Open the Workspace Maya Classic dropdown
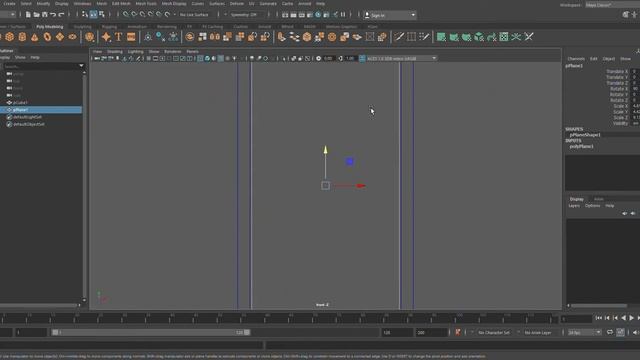 (612, 5)
